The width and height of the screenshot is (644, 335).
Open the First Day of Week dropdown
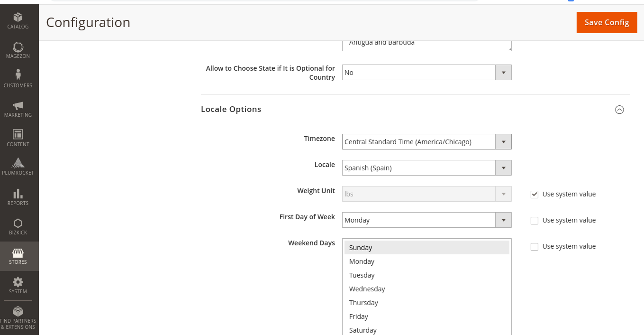click(503, 220)
